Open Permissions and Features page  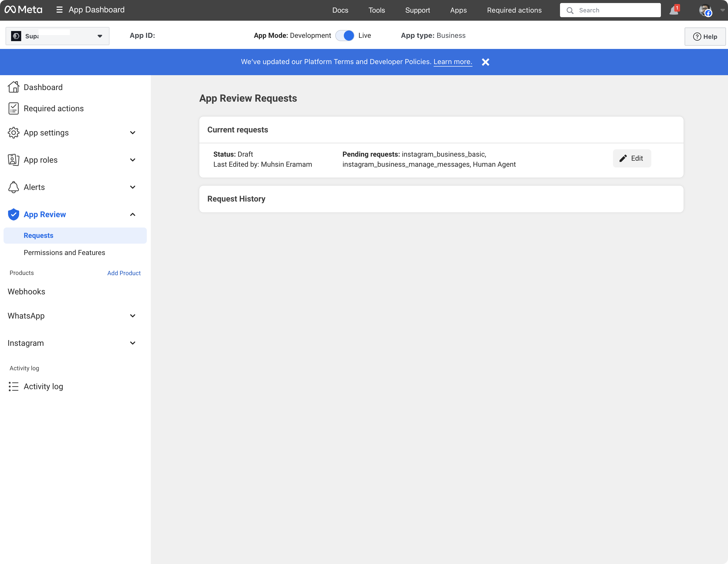[x=64, y=253]
